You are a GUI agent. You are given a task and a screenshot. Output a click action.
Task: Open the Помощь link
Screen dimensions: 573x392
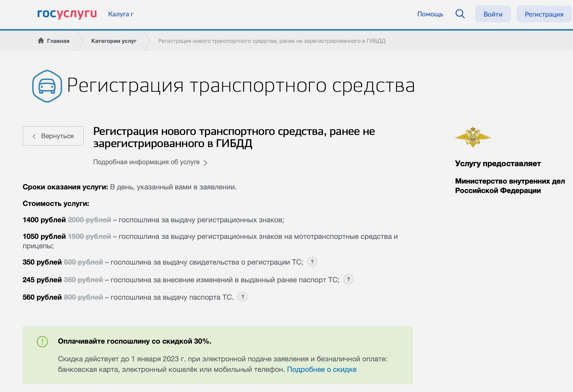(x=430, y=14)
